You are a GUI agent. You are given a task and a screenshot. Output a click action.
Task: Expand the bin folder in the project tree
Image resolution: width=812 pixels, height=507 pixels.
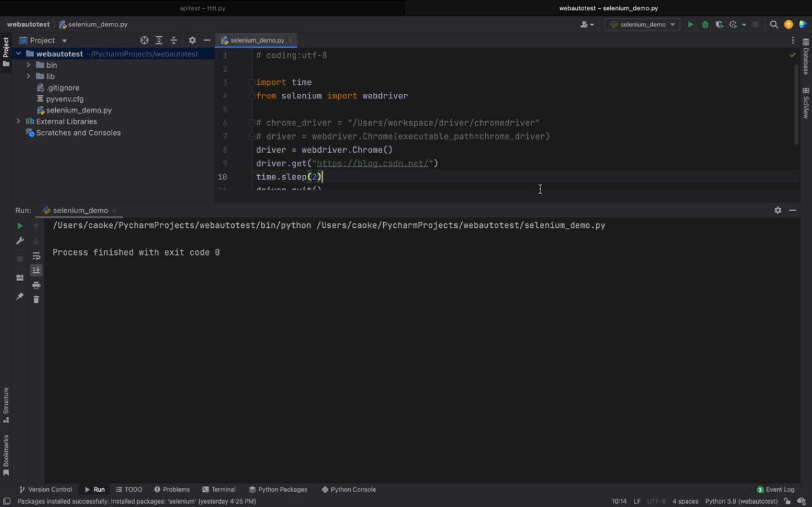click(28, 65)
